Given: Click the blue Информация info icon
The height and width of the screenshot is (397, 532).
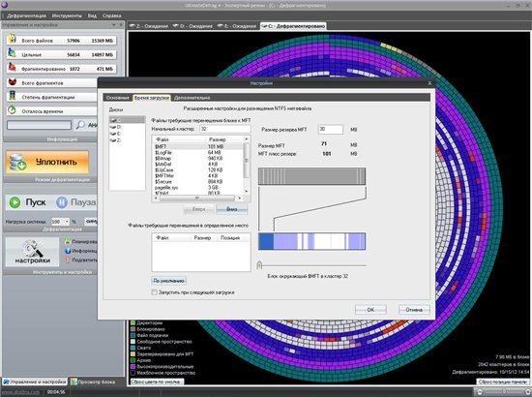Looking at the screenshot, I should click(x=67, y=251).
